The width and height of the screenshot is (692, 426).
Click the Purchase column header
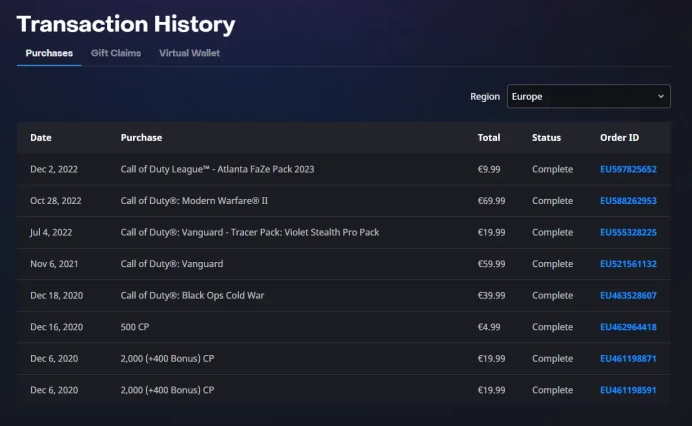[x=141, y=138]
